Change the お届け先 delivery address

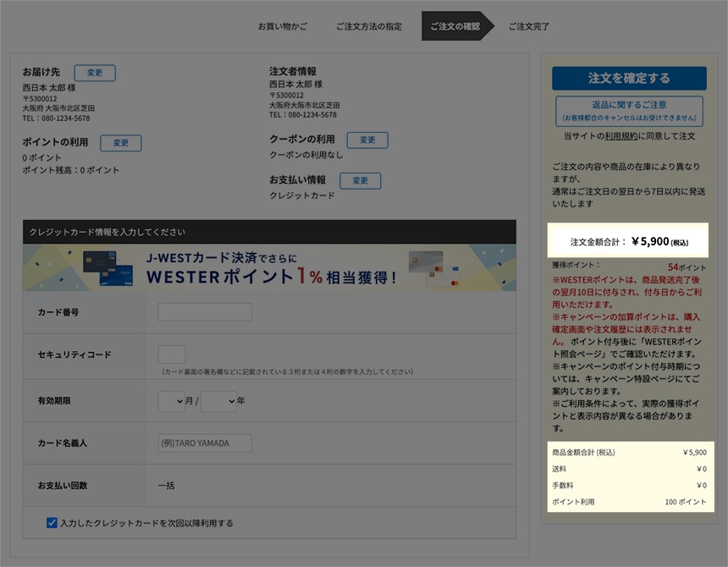pos(95,73)
